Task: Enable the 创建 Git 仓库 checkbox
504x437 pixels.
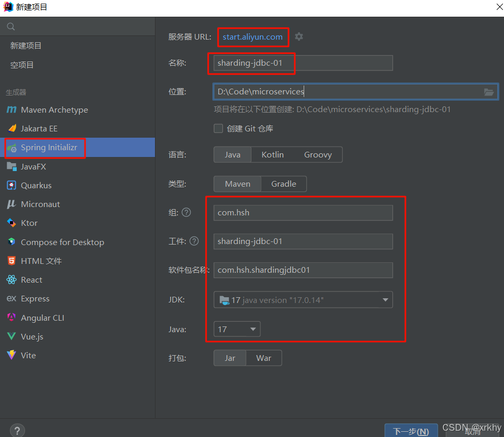Action: [x=218, y=128]
